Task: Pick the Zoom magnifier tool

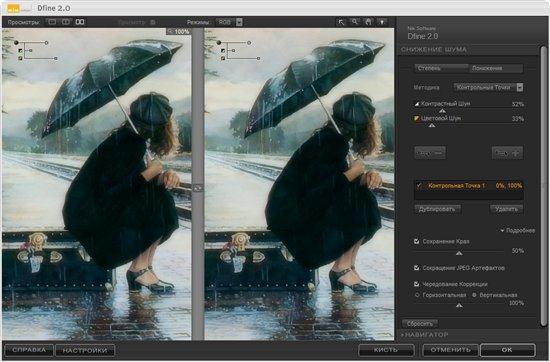Action: (x=355, y=22)
